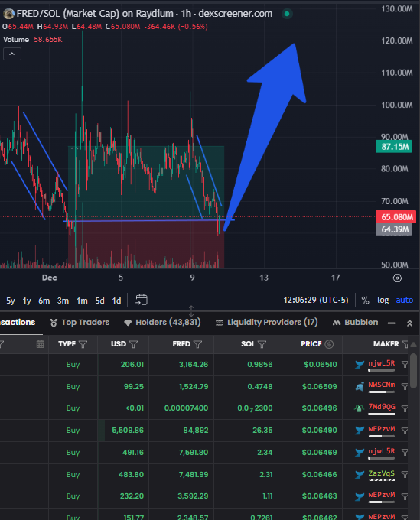
Task: Click the transactions table vertical scrollbar
Action: coord(413,370)
